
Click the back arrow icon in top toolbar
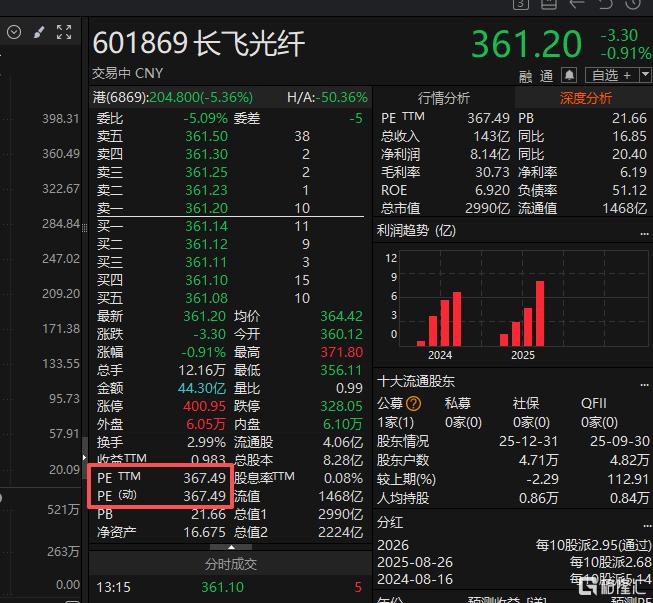[577, 4]
